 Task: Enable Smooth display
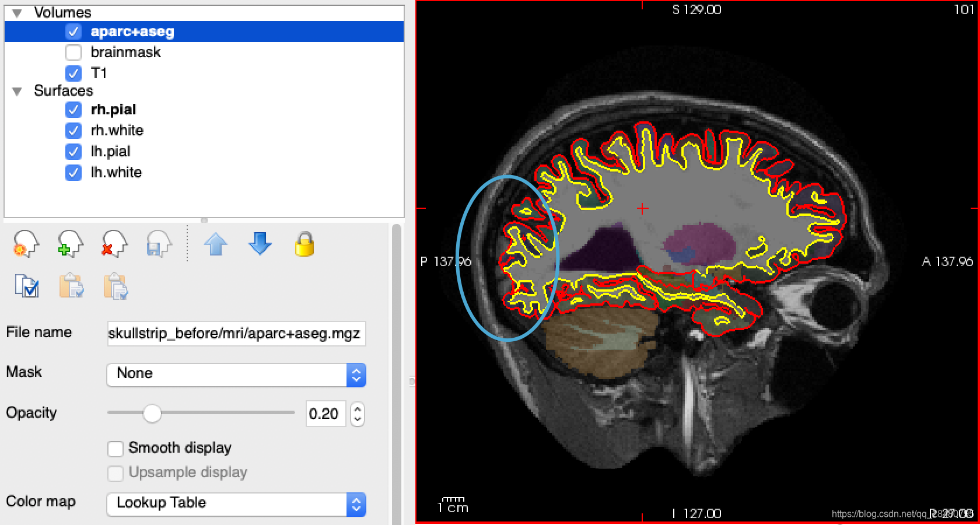(116, 449)
